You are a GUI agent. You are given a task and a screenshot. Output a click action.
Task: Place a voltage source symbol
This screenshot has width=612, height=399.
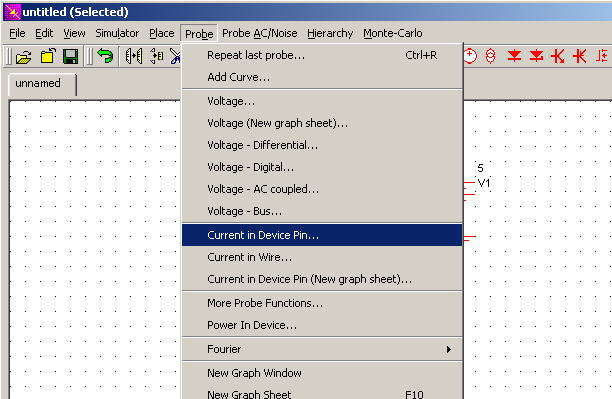click(x=471, y=56)
